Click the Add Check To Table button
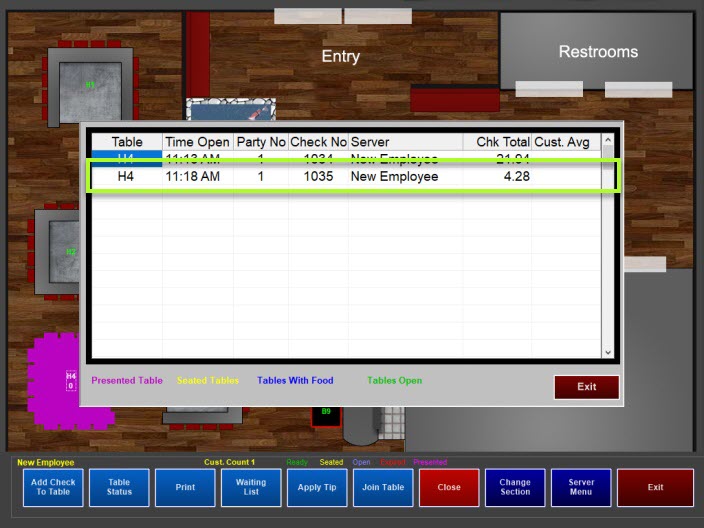 (x=52, y=487)
